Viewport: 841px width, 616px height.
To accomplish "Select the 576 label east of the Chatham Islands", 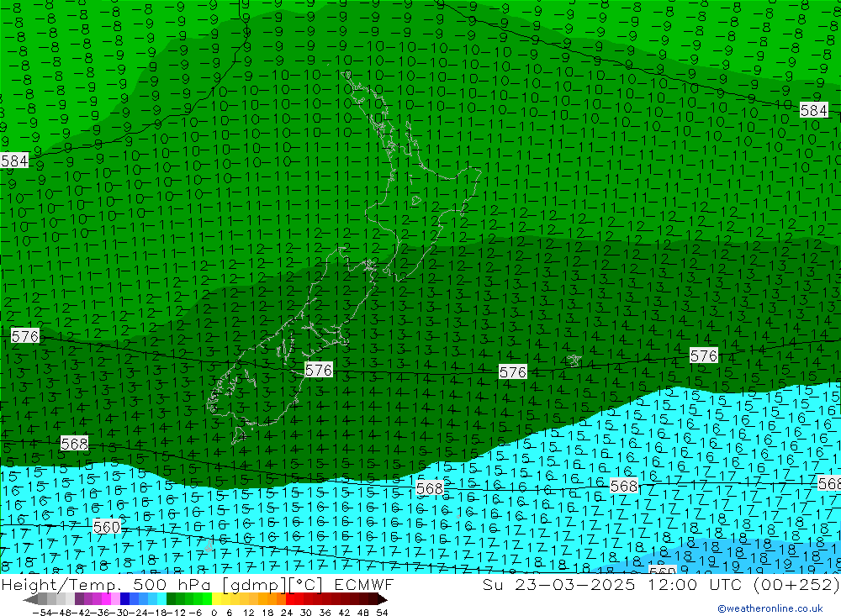I will 704,355.
